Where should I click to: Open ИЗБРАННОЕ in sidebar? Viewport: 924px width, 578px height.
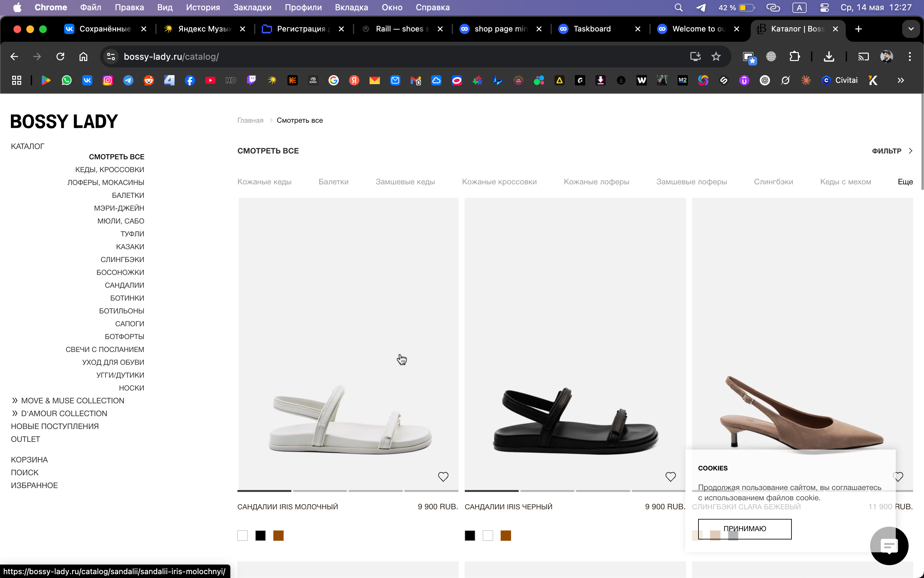click(34, 486)
